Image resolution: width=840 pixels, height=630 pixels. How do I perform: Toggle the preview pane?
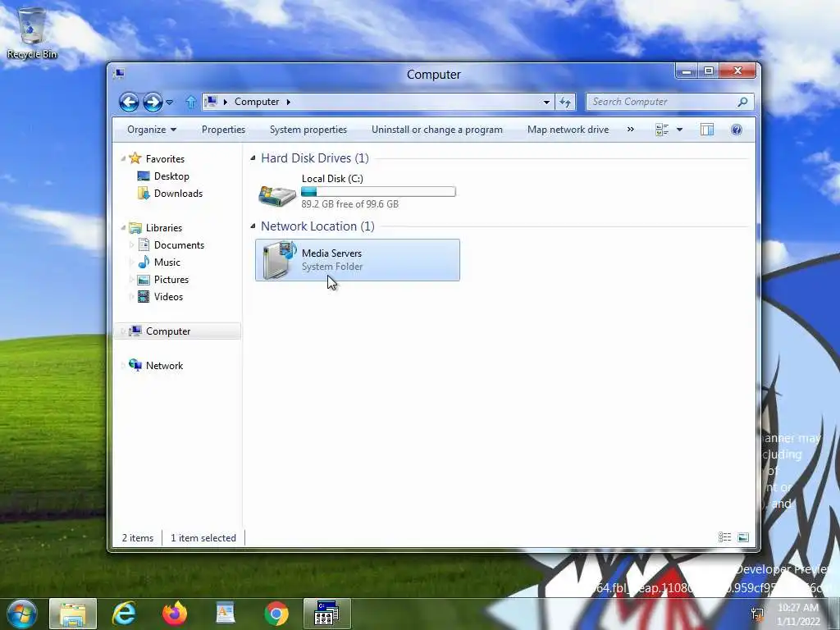[706, 130]
